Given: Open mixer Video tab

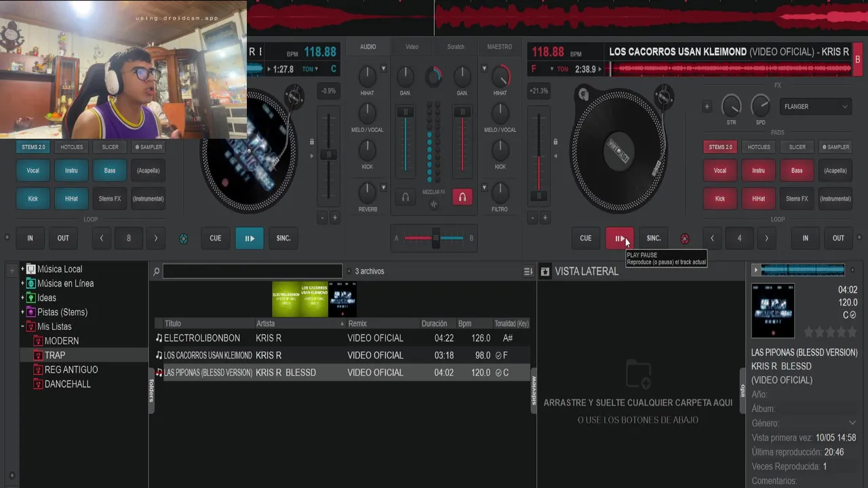Looking at the screenshot, I should (412, 47).
